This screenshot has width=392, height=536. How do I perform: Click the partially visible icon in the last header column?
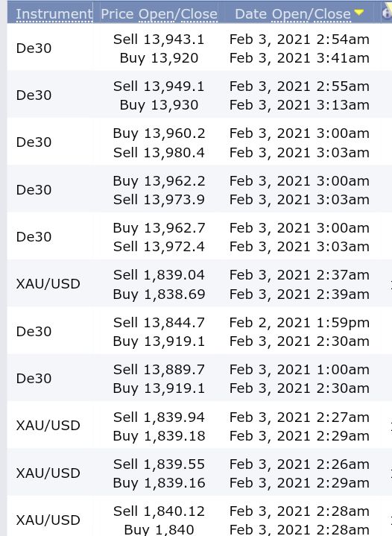click(387, 13)
